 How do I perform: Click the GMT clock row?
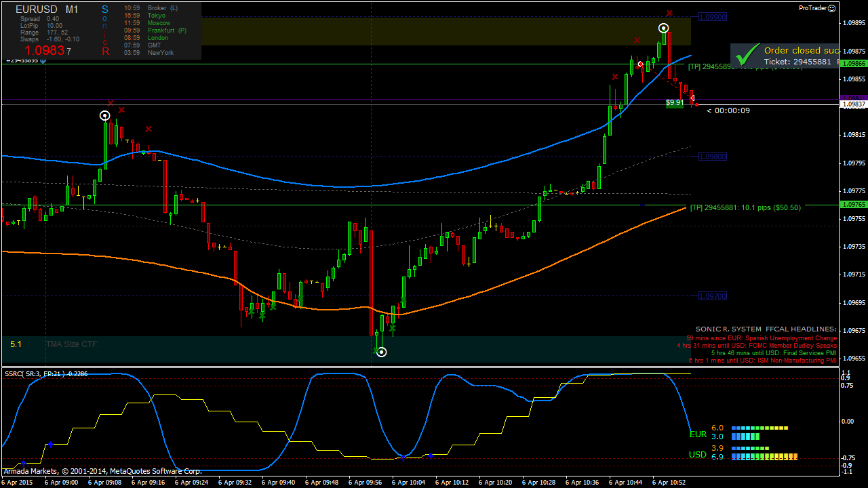tap(142, 45)
